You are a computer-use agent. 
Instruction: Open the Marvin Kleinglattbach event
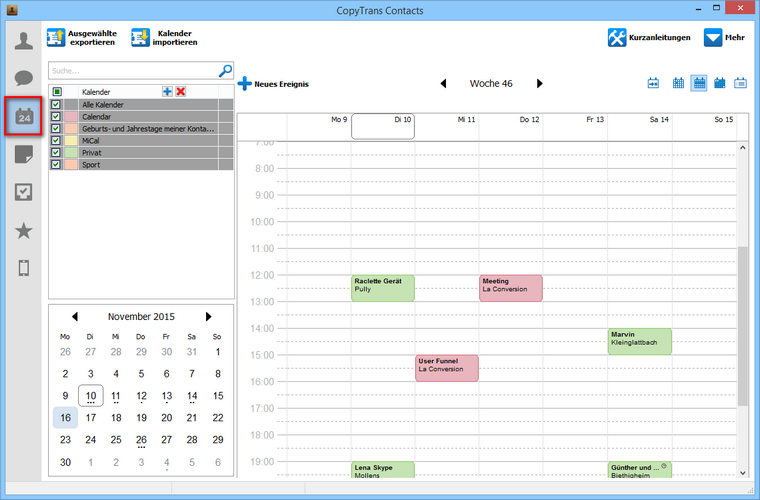[x=640, y=342]
